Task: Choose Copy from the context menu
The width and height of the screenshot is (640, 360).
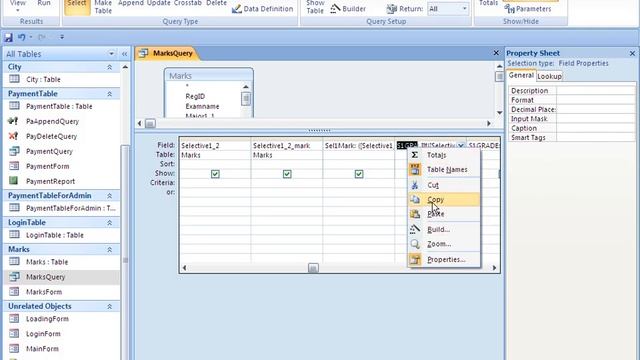Action: 444,200
